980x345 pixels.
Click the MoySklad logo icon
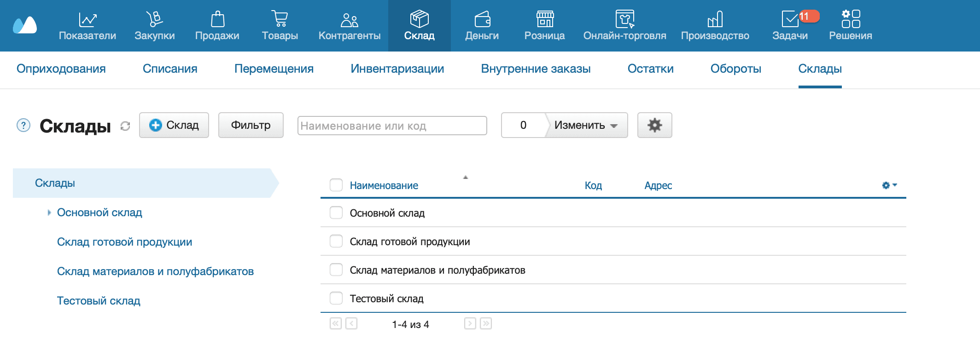pos(25,25)
